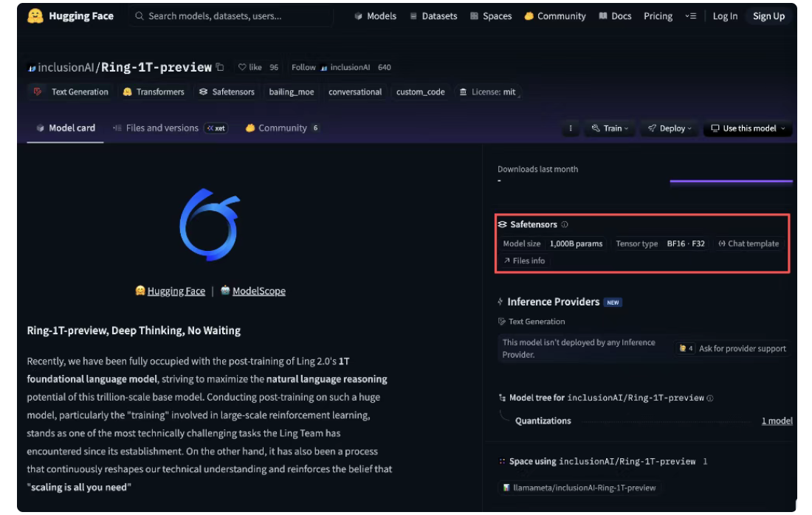Image resolution: width=812 pixels, height=515 pixels.
Task: Open the ModelScope link
Action: pyautogui.click(x=258, y=291)
